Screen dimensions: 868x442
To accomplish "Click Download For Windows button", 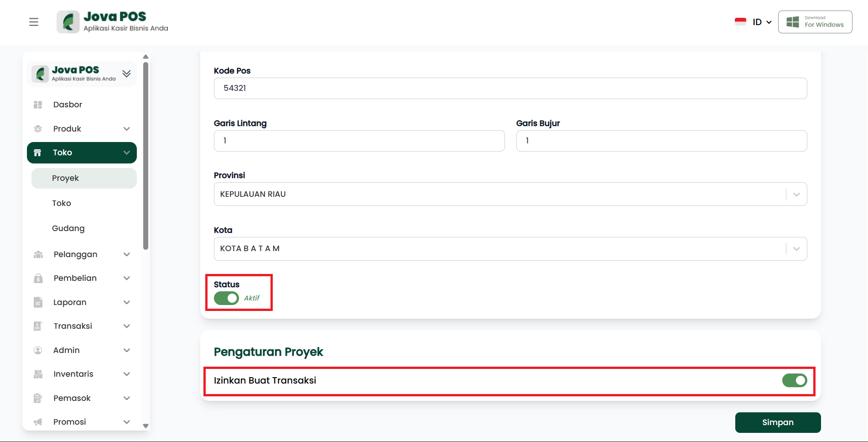I will point(815,22).
